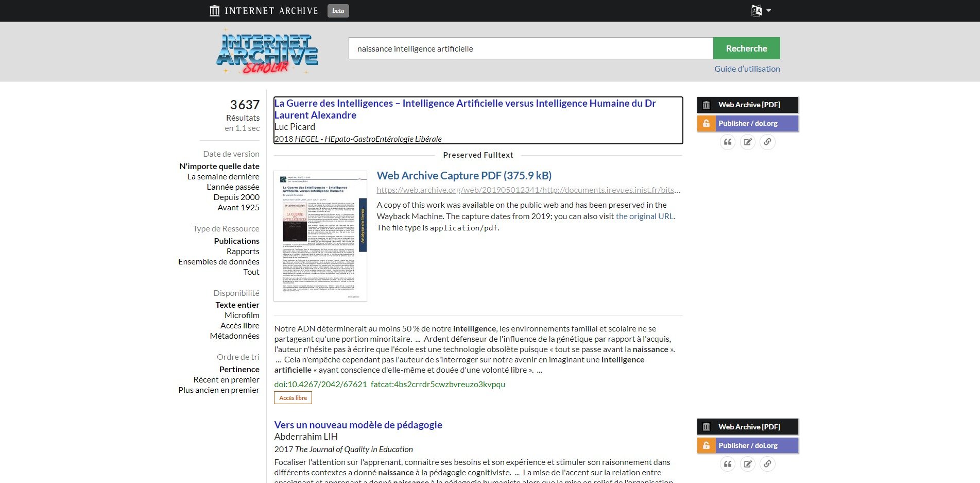Click the permalink chain icon for the first result
Screen dimensions: 980x483
tap(767, 142)
